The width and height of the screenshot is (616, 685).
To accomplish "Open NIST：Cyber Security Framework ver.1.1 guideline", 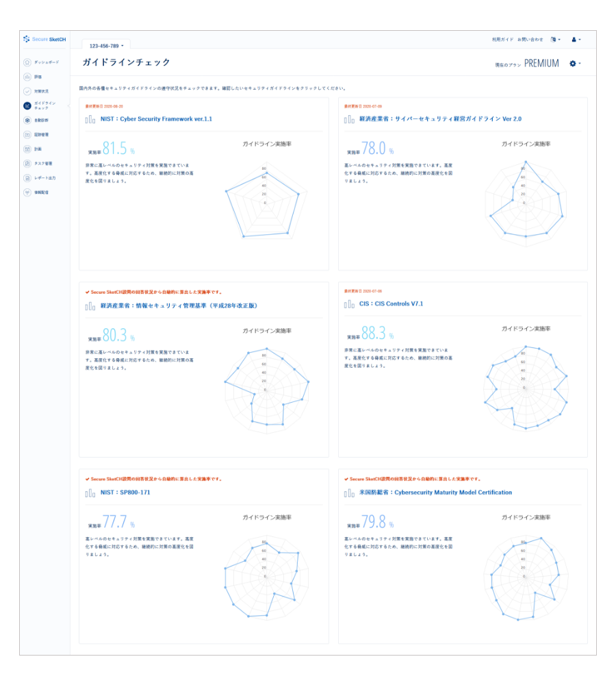I will click(156, 119).
